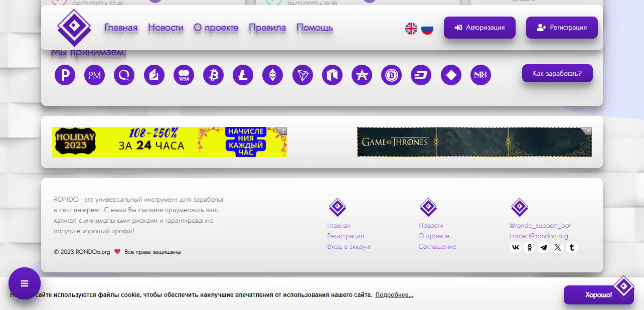Click the Bitcoin payment icon
The height and width of the screenshot is (310, 644).
coord(213,75)
